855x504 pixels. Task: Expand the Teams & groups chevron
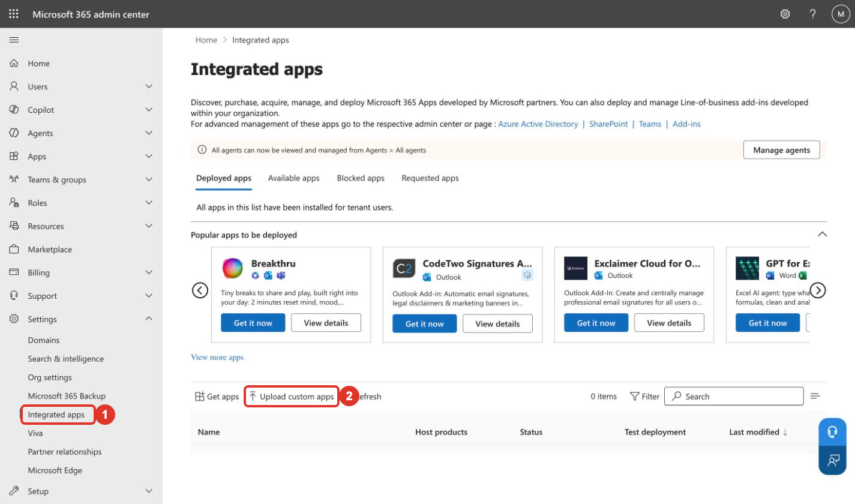pos(149,179)
